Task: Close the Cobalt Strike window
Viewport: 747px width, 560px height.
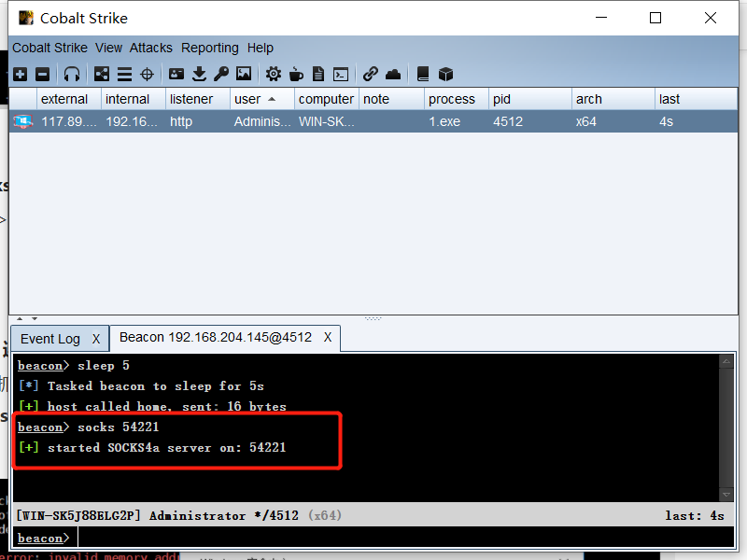Action: [x=711, y=18]
